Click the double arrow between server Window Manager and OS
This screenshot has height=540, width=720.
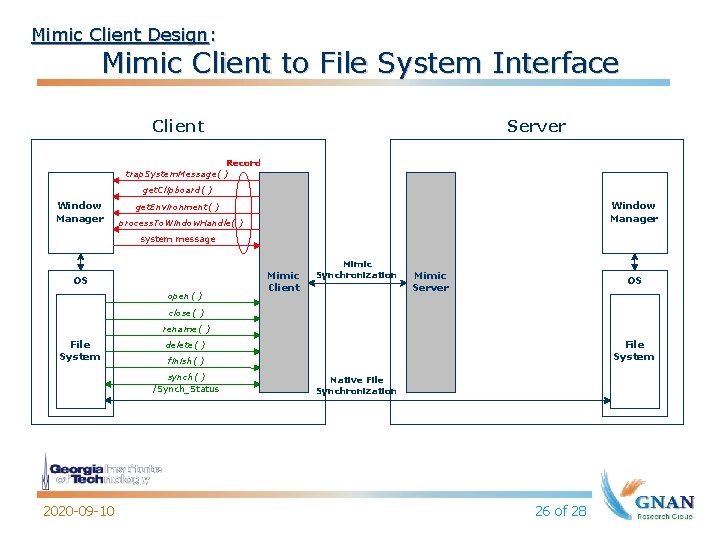[635, 262]
